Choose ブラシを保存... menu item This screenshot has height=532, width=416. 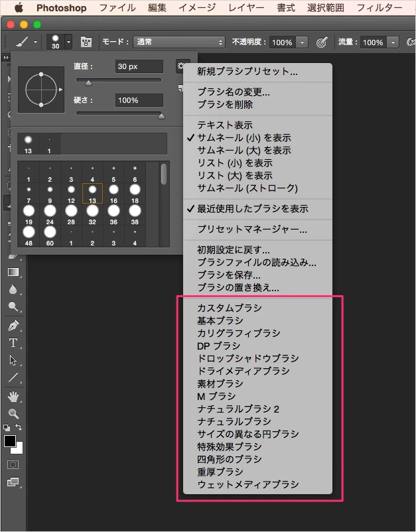(x=229, y=275)
